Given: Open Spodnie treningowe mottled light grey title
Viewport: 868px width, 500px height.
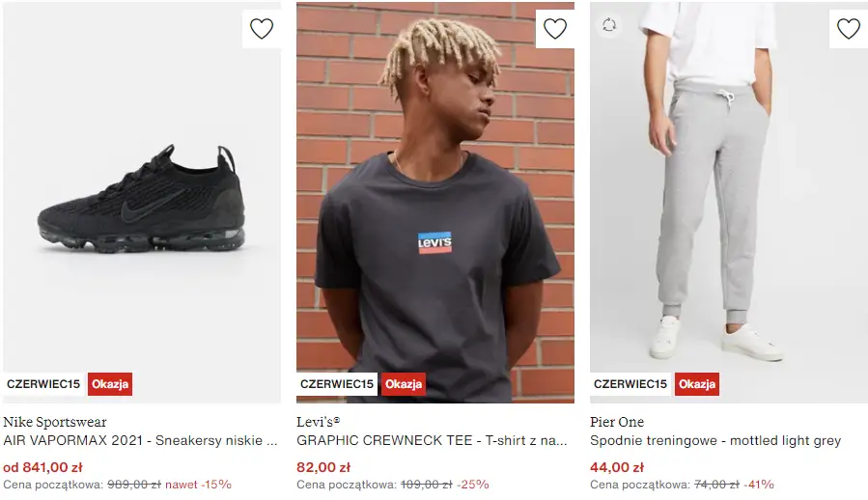Looking at the screenshot, I should click(x=715, y=441).
